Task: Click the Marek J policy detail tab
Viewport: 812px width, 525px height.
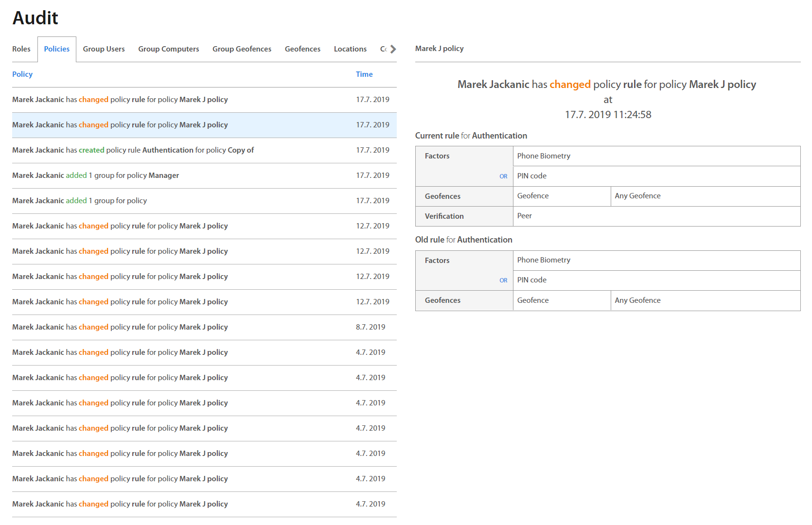Action: [x=439, y=49]
